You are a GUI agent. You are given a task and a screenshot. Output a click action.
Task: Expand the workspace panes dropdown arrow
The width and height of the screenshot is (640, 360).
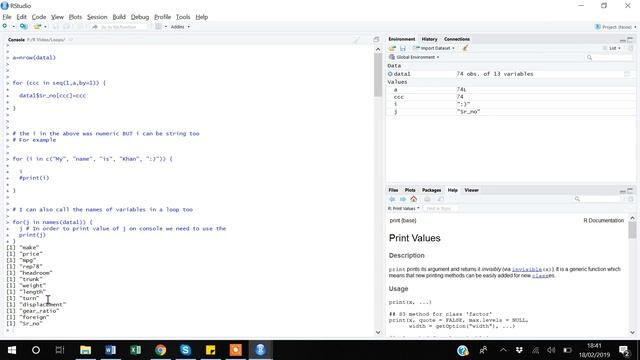166,27
